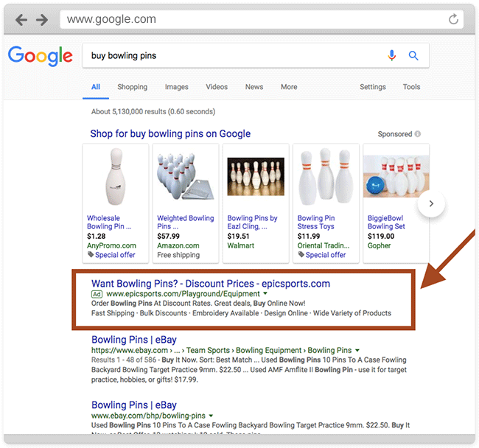Click the BiggieBowl image with blue ball

(x=396, y=176)
